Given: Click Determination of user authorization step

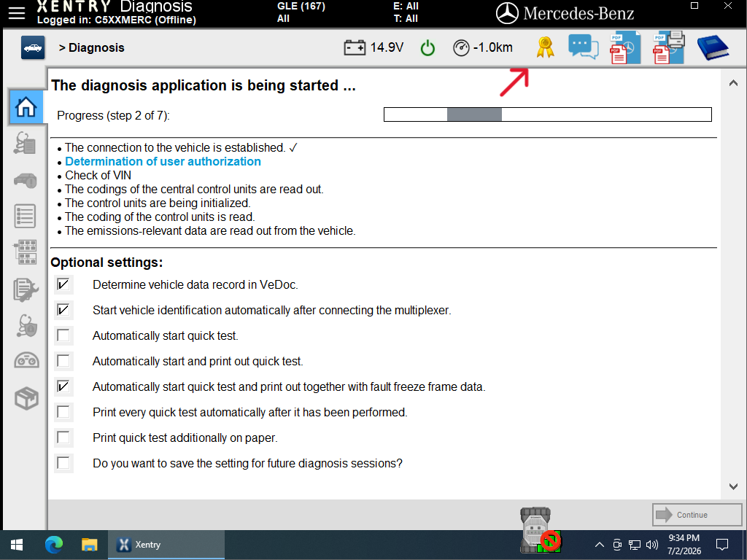Looking at the screenshot, I should [x=163, y=161].
